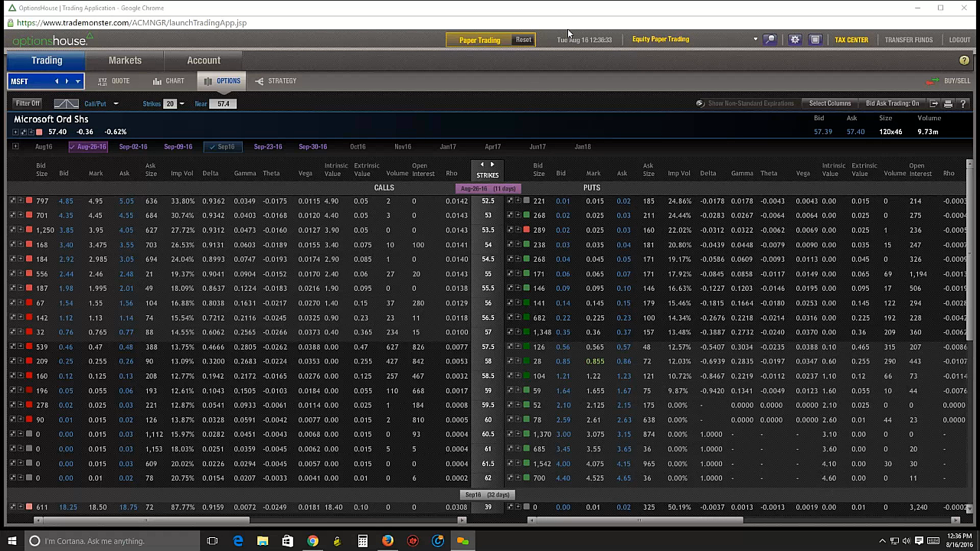980x551 pixels.
Task: Open the Equity Paper Trading account dropdown
Action: point(755,40)
